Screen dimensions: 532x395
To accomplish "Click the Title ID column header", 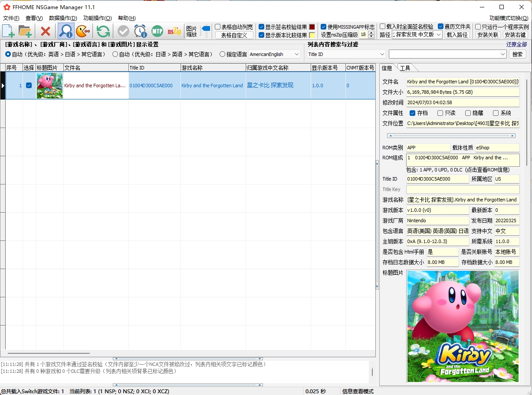I will tap(154, 68).
